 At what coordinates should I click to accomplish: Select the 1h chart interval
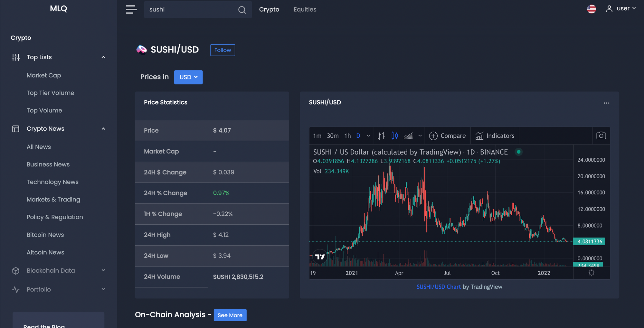click(x=347, y=136)
